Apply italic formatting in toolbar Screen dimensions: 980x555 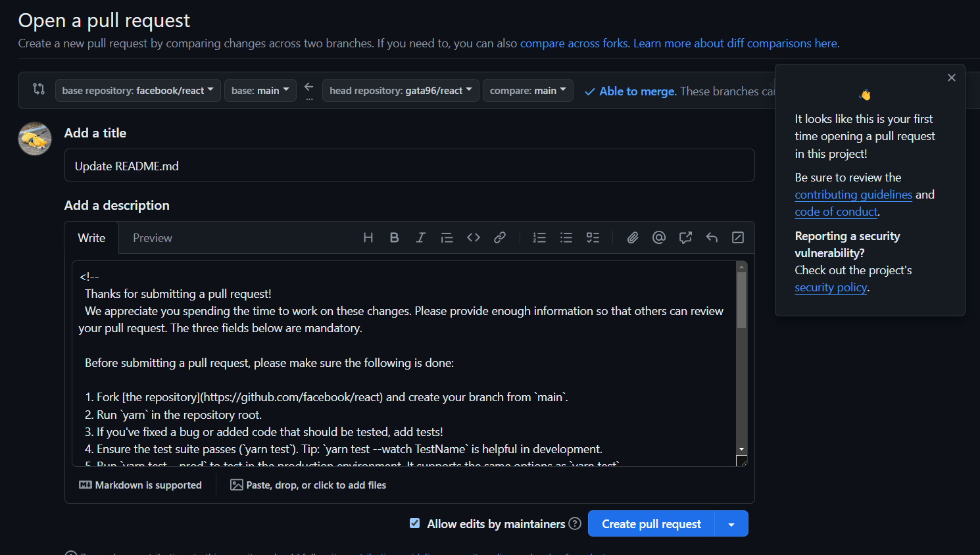[x=420, y=237]
